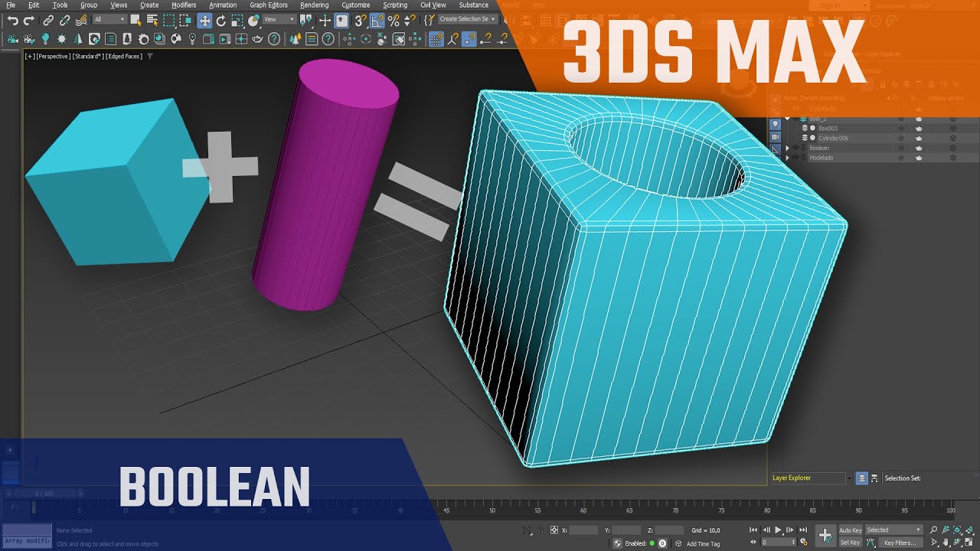Open the Modifiers menu
980x551 pixels.
184,5
